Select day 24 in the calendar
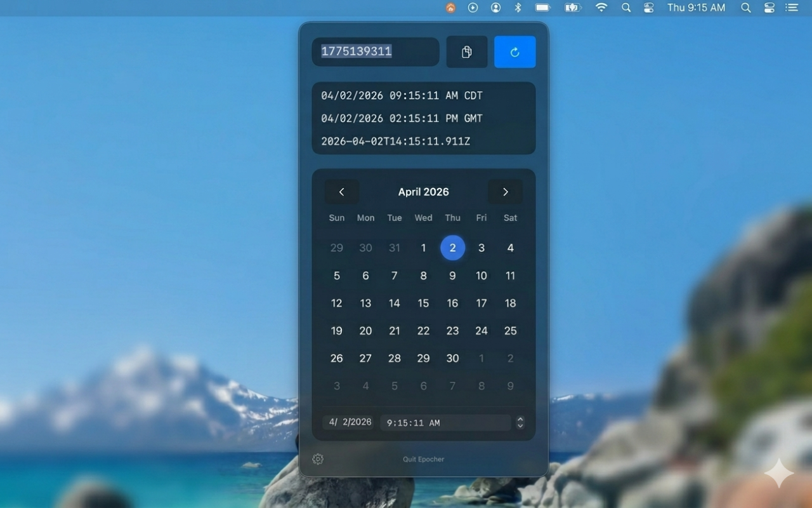 click(x=481, y=331)
